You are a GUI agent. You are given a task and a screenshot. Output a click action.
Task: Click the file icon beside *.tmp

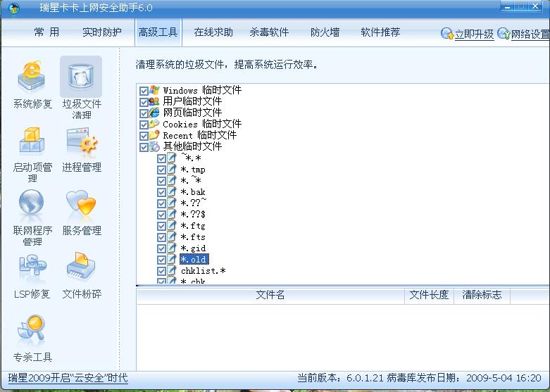click(x=171, y=169)
